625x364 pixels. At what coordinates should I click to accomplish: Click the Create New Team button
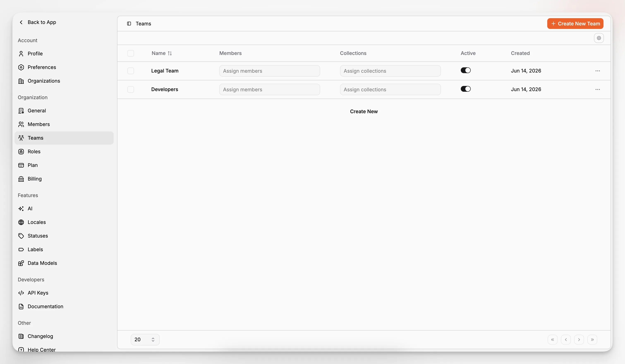pos(575,24)
